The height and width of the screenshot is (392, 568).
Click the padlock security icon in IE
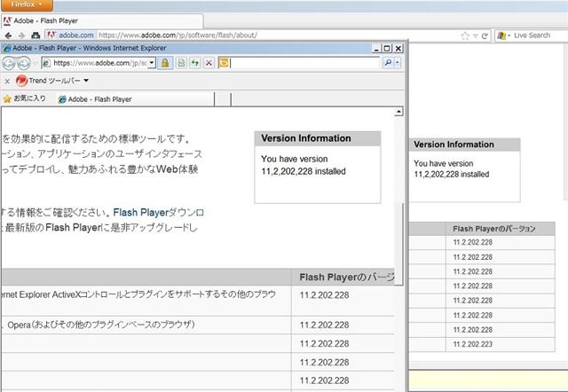(165, 63)
